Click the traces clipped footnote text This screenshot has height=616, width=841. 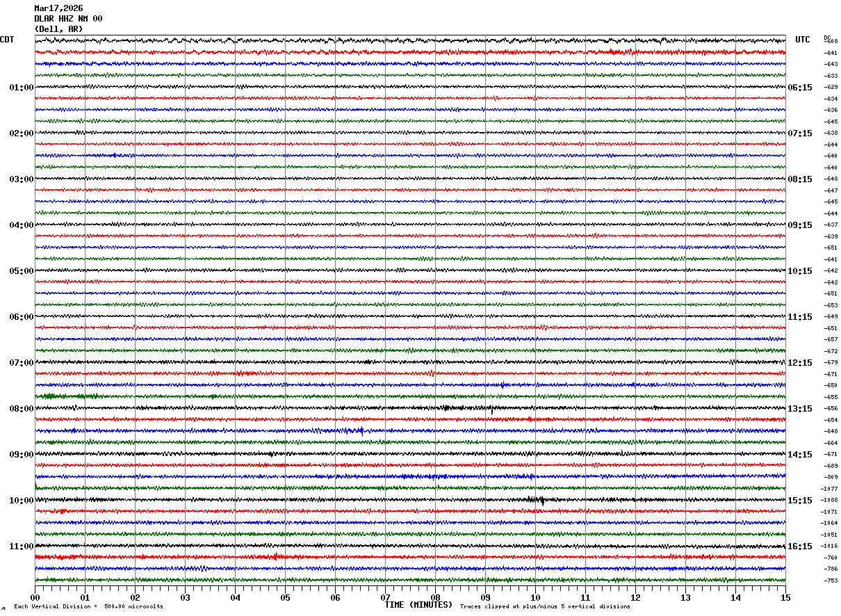(x=545, y=607)
